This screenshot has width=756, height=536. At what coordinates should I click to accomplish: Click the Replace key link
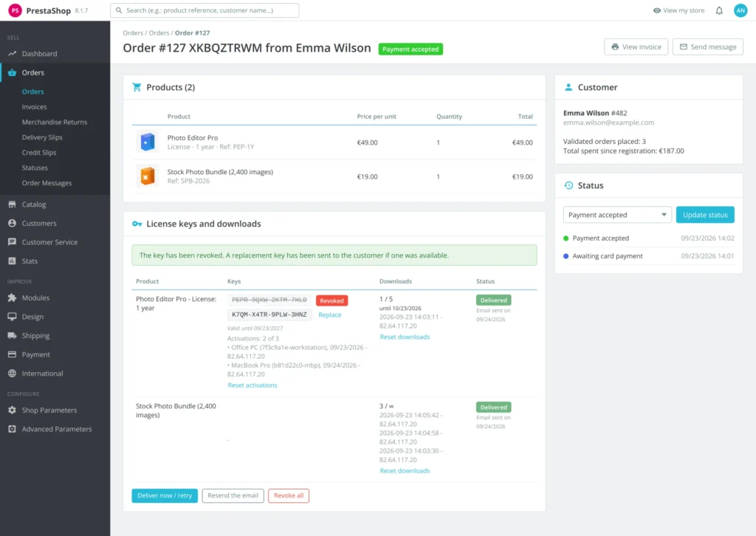point(330,315)
